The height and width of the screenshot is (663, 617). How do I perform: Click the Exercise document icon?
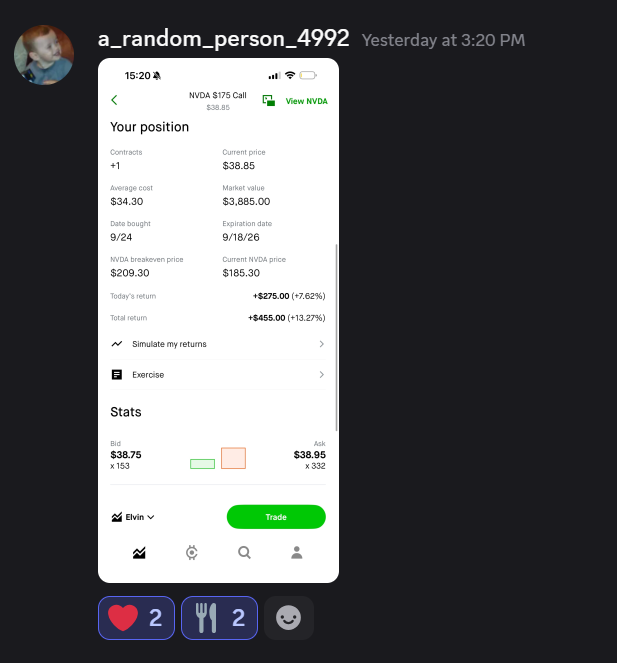pyautogui.click(x=117, y=375)
